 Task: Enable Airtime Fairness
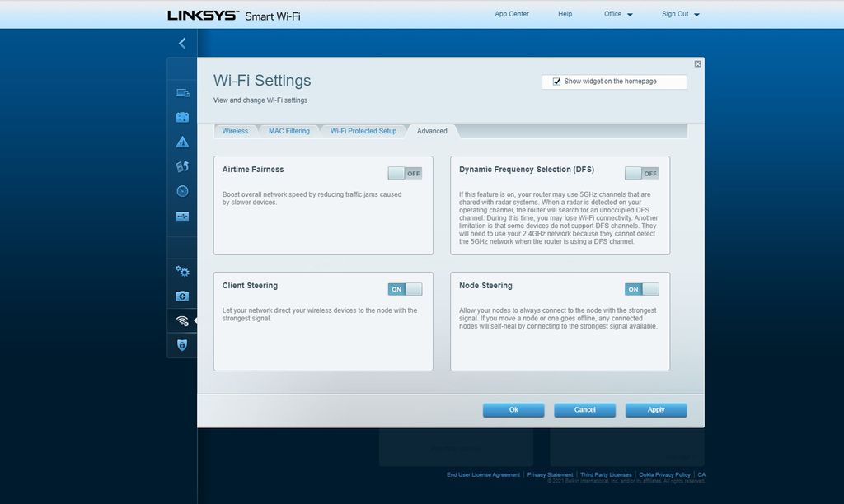click(403, 173)
